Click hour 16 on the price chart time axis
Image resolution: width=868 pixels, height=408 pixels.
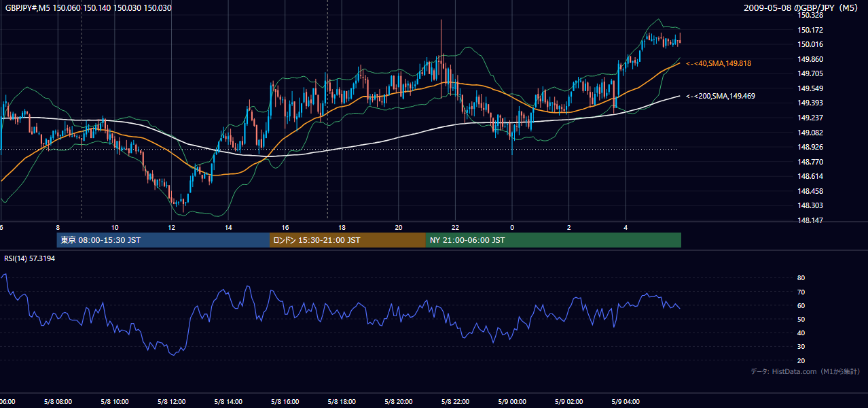285,228
